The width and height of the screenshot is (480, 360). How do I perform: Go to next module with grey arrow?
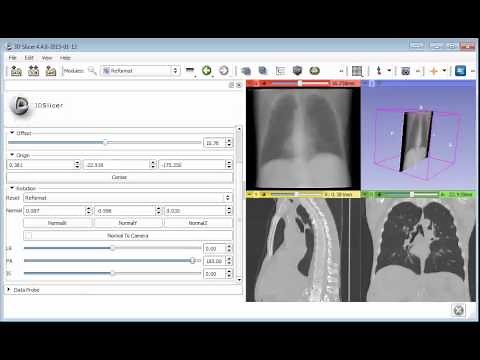[224, 71]
